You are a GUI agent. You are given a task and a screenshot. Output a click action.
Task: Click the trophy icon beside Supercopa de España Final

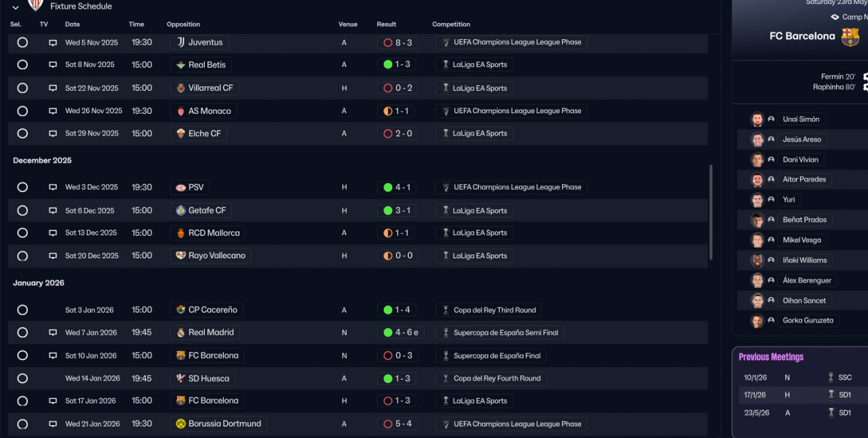pos(446,356)
